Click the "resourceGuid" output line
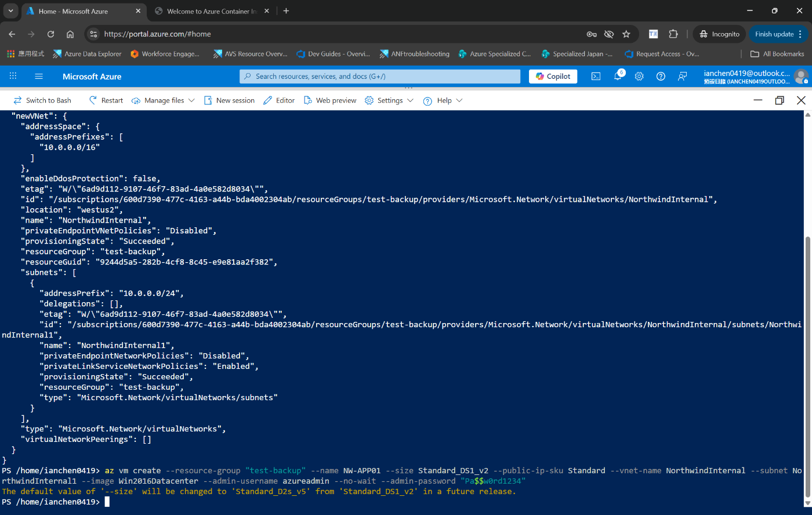This screenshot has width=812, height=515. pyautogui.click(x=149, y=262)
